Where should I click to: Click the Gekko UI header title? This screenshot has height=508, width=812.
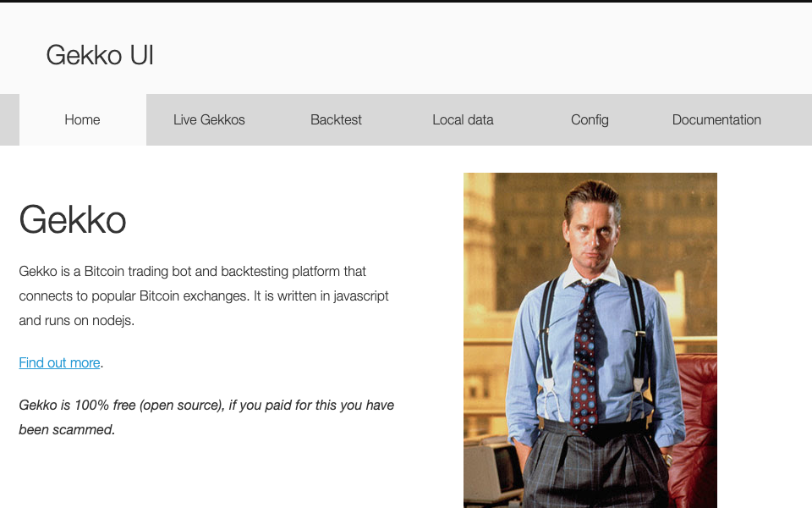(100, 55)
